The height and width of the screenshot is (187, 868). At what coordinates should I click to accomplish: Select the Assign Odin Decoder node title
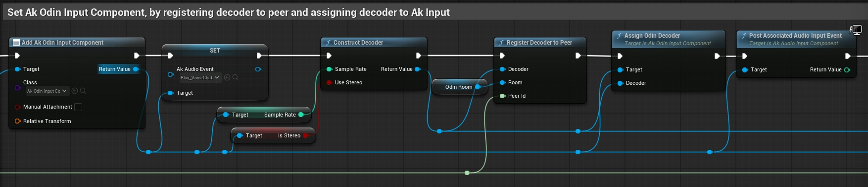[652, 36]
